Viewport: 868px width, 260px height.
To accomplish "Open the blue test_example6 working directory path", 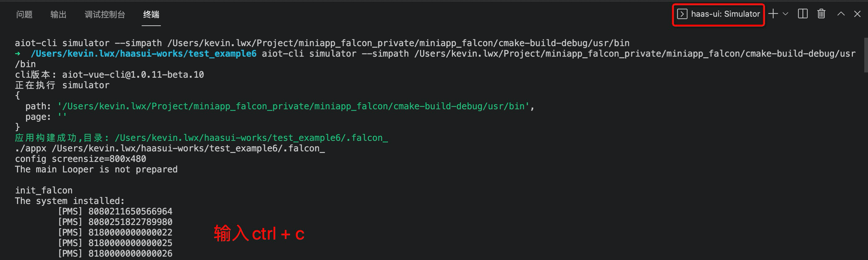I will pyautogui.click(x=143, y=54).
